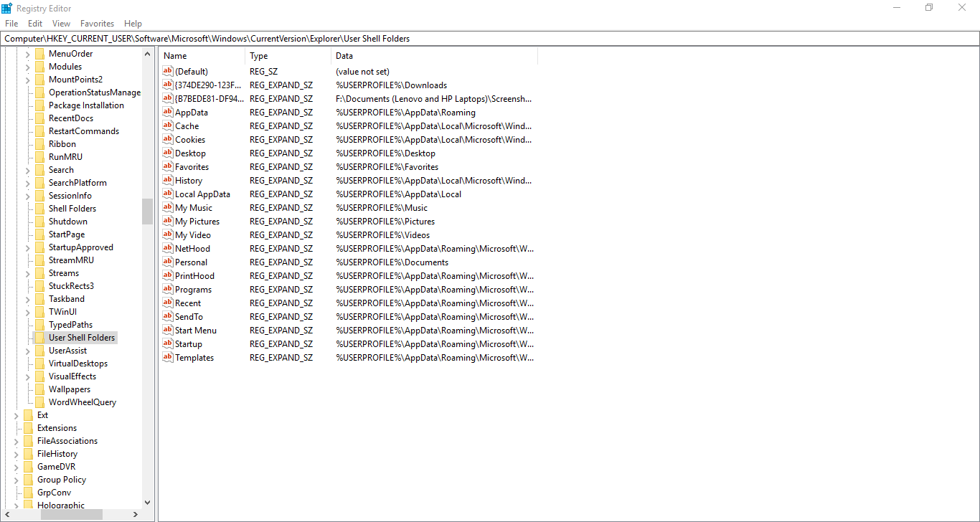Click the icon of {374DE290-123F value

[x=168, y=85]
